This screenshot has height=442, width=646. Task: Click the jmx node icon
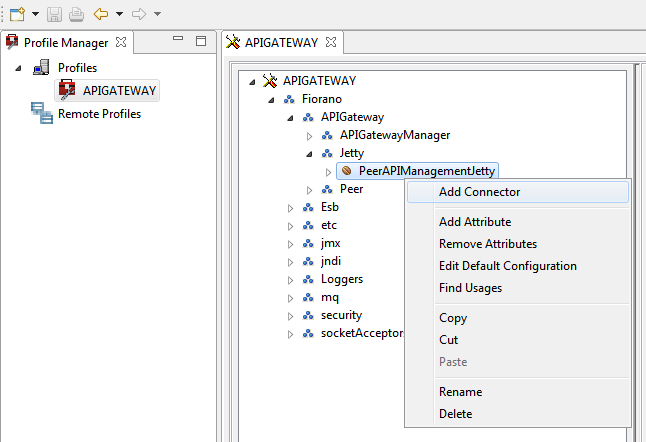tap(308, 243)
